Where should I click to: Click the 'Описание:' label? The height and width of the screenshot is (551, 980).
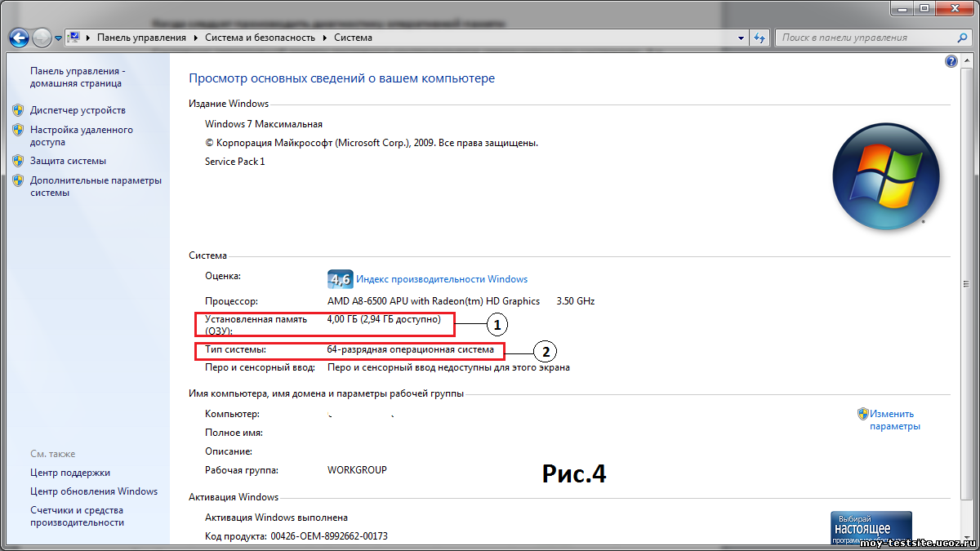point(229,451)
